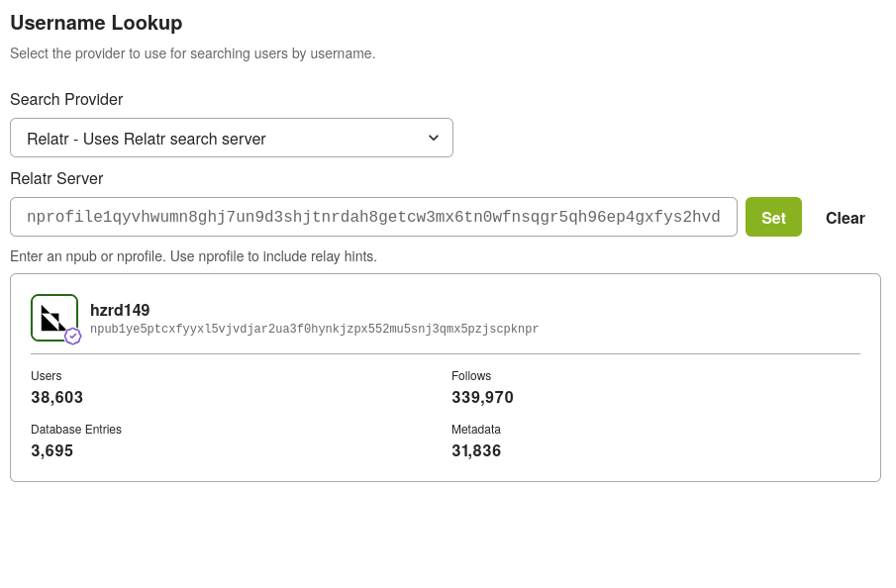Click the hzrd149 profile avatar
The image size is (896, 588).
(x=53, y=317)
